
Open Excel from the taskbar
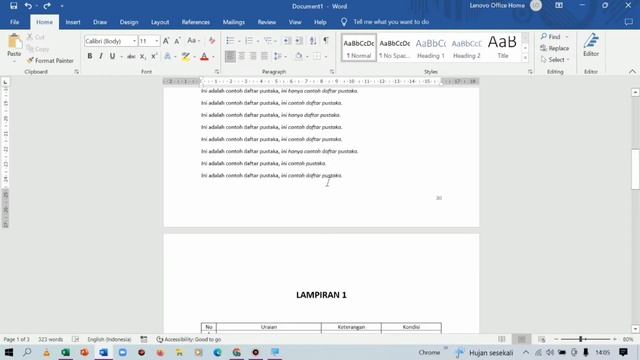click(x=65, y=352)
